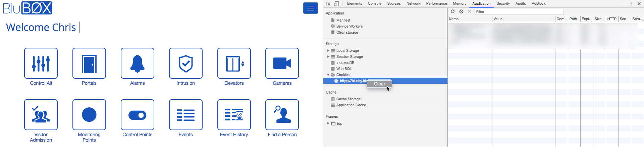The width and height of the screenshot is (644, 147).
Task: Open the Portals door icon
Action: pyautogui.click(x=89, y=63)
